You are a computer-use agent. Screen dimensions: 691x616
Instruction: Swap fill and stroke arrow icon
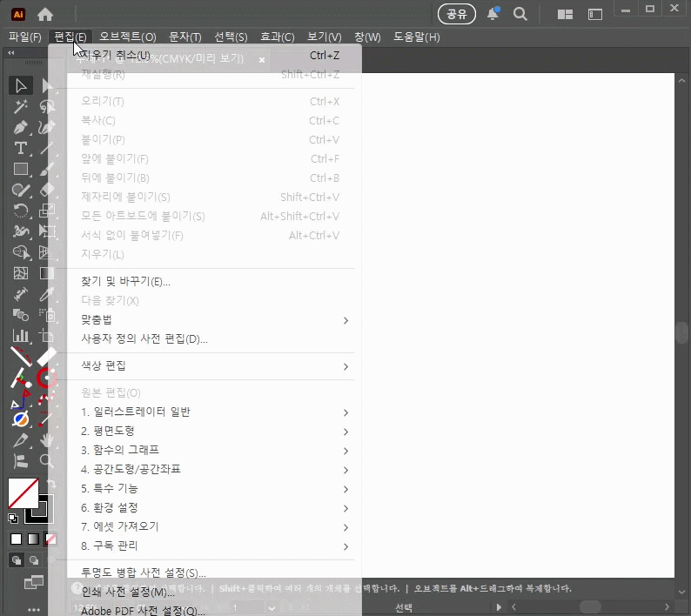point(52,484)
